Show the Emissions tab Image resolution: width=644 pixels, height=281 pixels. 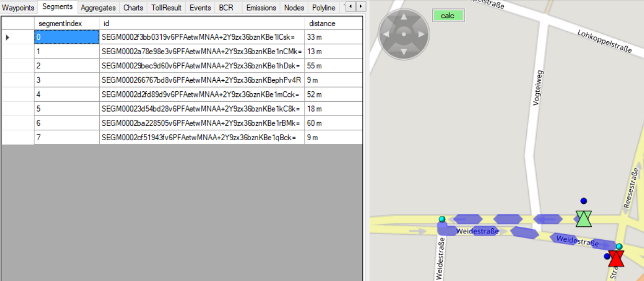pos(261,8)
